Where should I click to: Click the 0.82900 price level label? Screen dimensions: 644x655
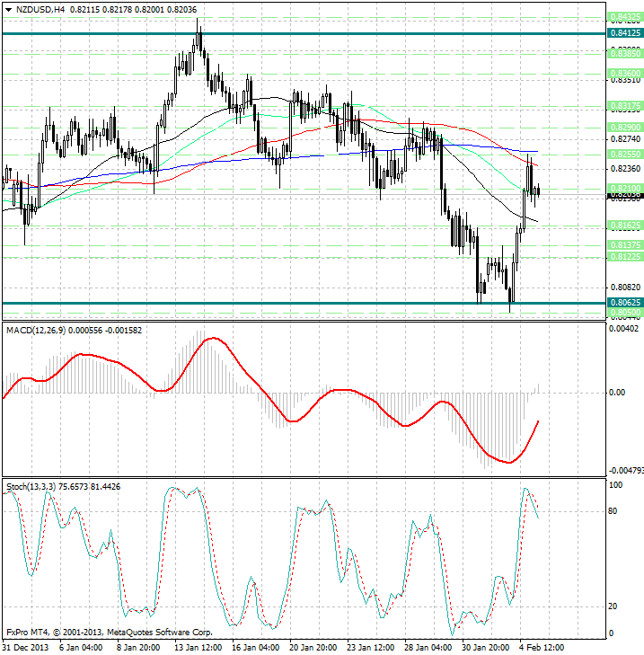(625, 127)
